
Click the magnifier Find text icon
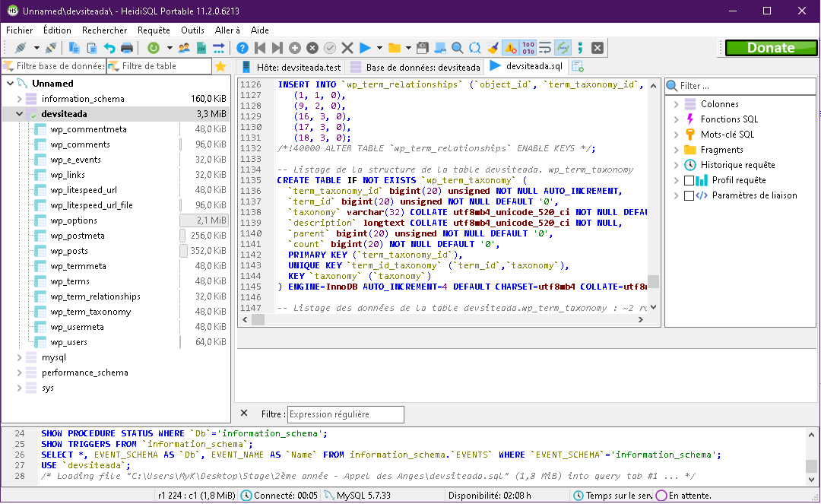click(x=458, y=48)
